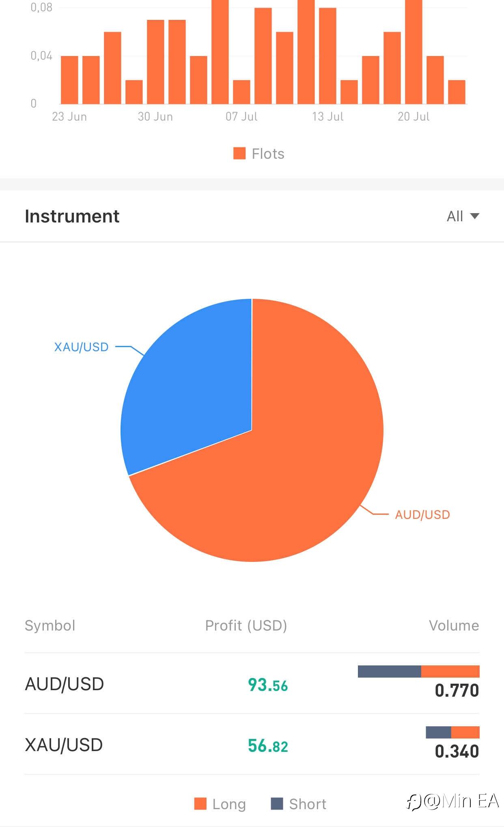504x827 pixels.
Task: Toggle the Flots legend series
Action: click(259, 154)
